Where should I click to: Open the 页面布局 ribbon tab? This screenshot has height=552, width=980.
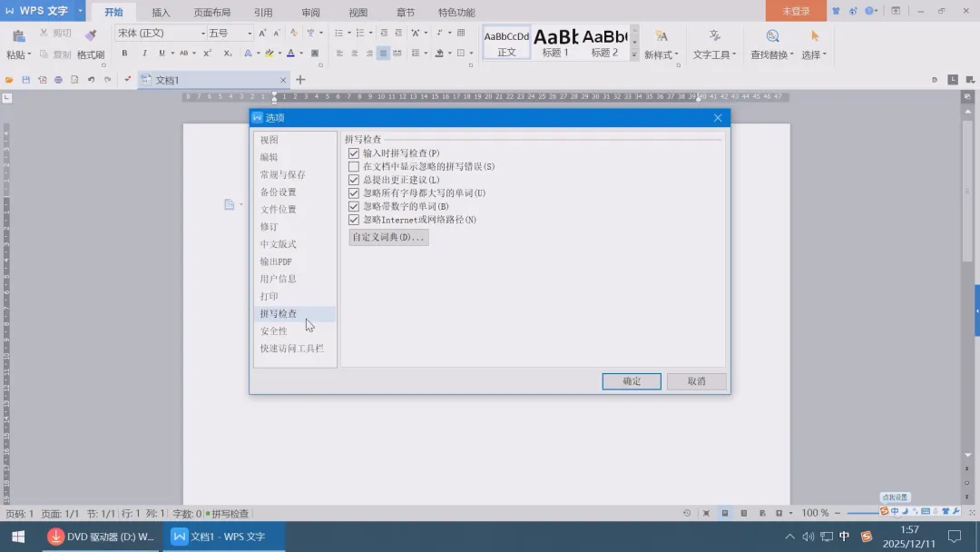click(x=211, y=12)
